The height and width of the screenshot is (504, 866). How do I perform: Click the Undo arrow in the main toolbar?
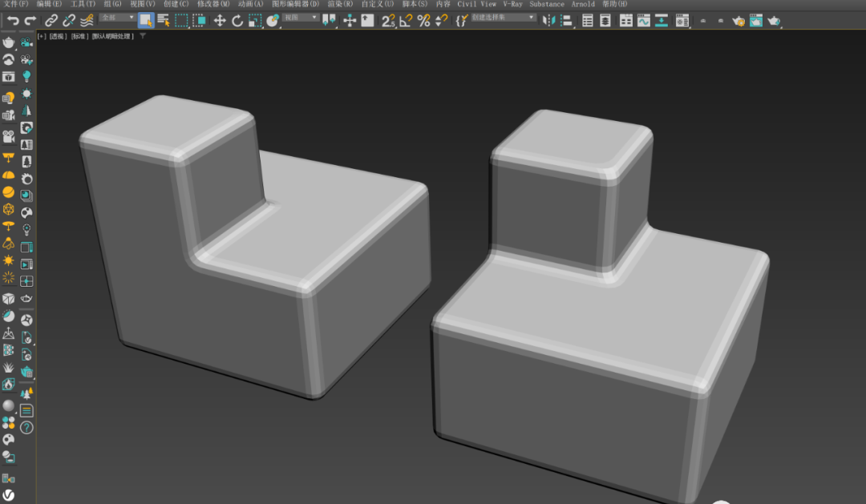[13, 20]
